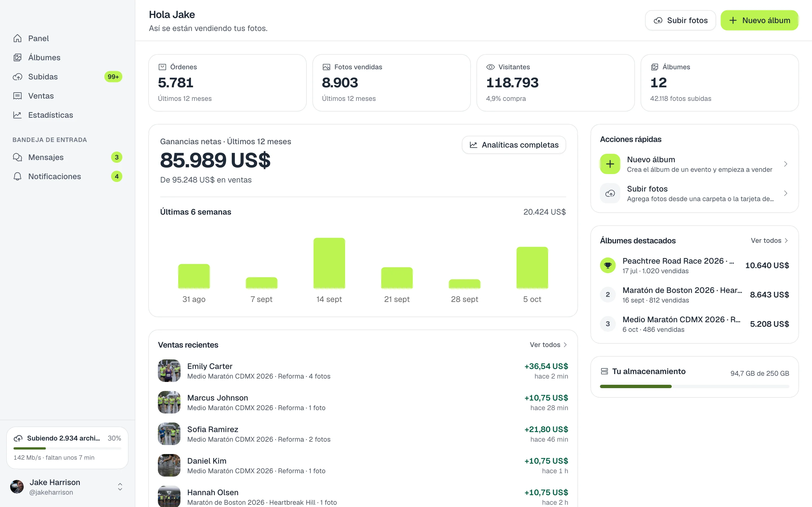Open the Subir fotos quick action chevron

click(785, 194)
